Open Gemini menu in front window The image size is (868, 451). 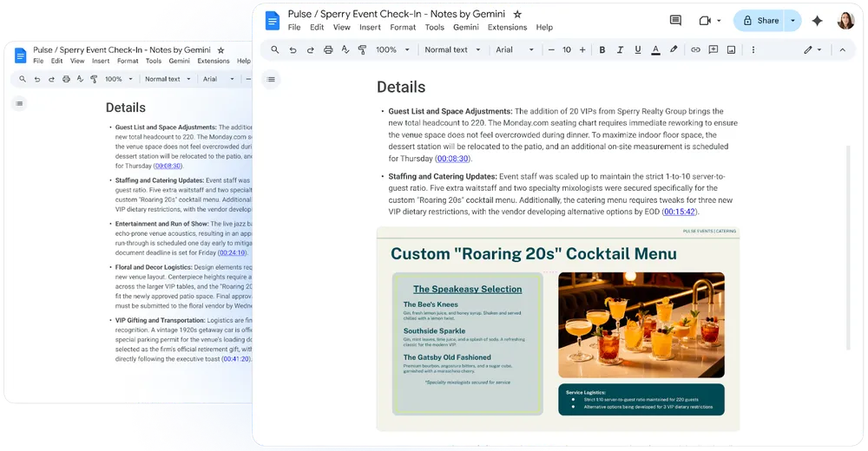pos(466,27)
